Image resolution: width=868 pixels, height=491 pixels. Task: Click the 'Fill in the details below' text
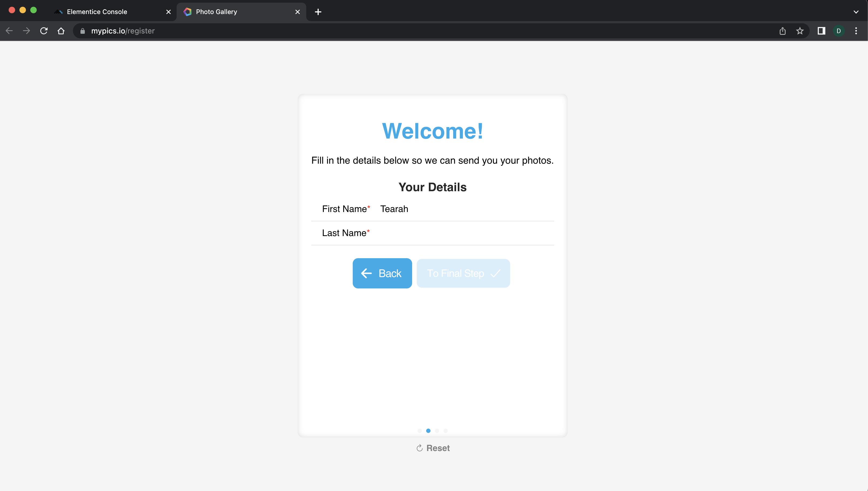[x=433, y=160]
